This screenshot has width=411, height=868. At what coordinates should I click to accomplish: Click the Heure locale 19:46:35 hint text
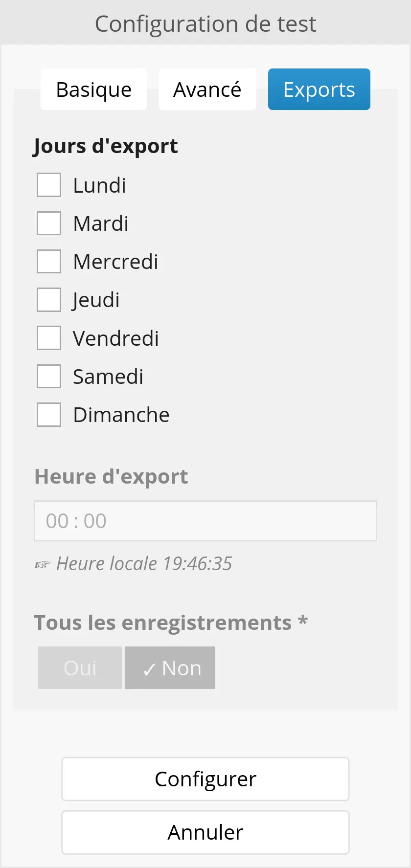144,563
